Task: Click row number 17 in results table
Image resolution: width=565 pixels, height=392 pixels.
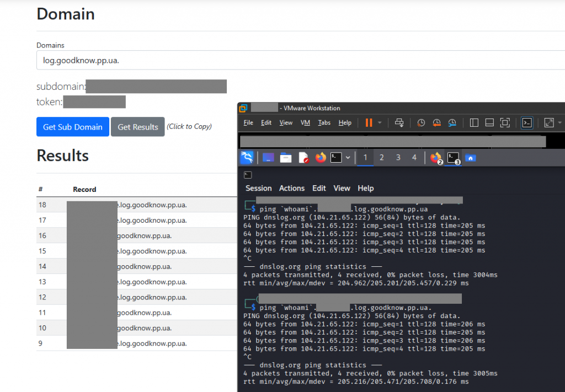Action: 42,221
